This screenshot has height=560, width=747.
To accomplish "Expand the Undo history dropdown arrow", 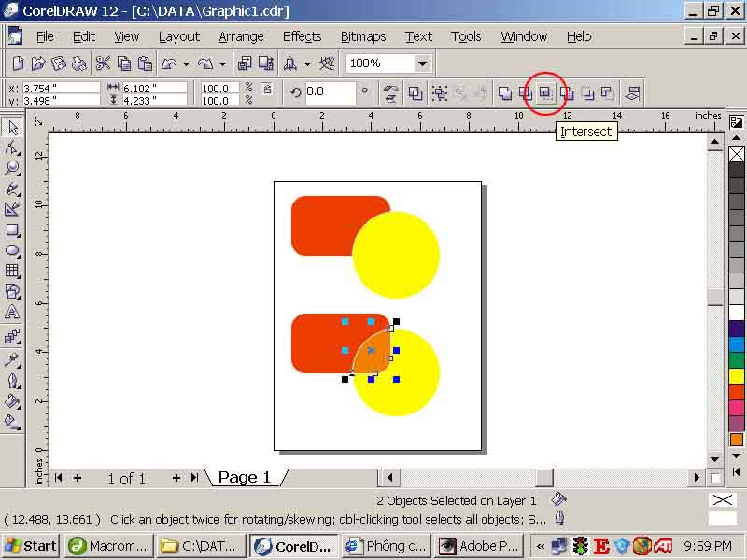I will (186, 63).
